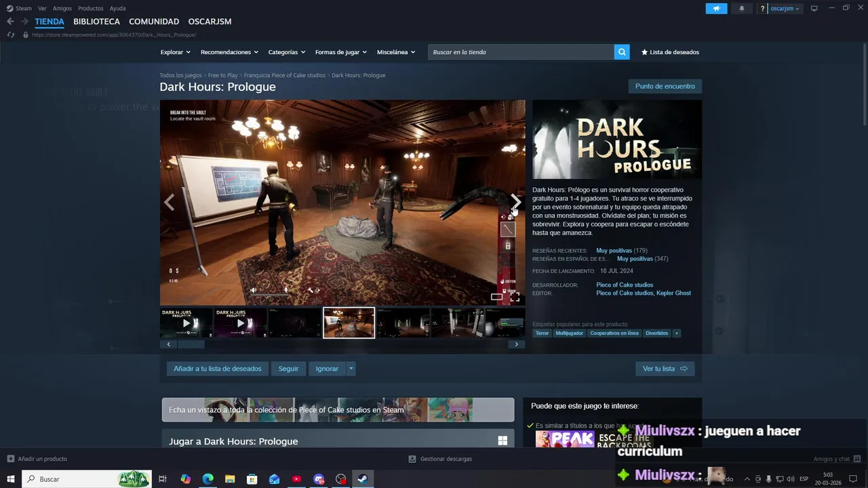Open Amigos y chat
Image resolution: width=868 pixels, height=488 pixels.
click(837, 459)
